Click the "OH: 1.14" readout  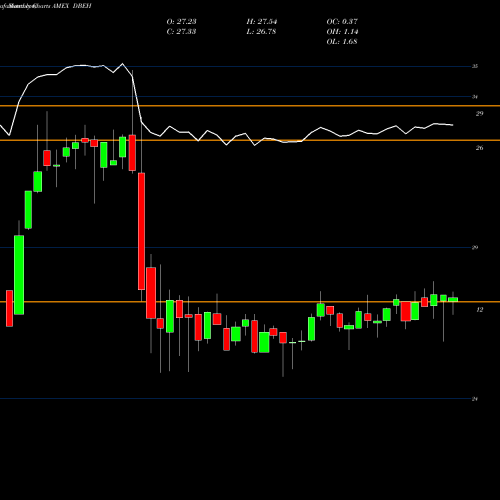pos(342,32)
